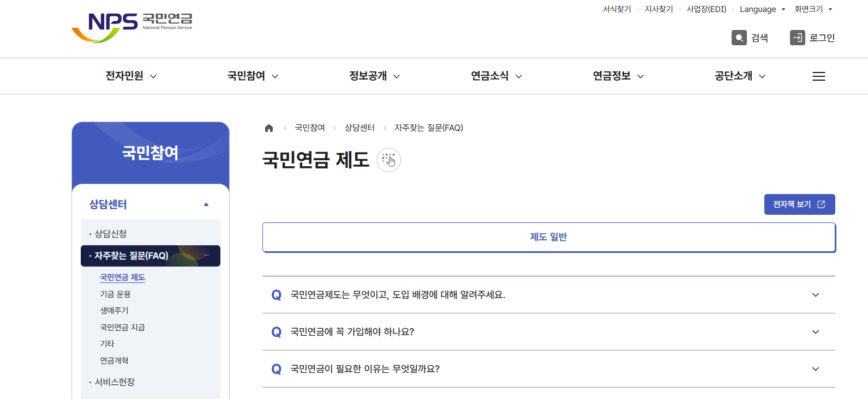Expand answer for 국민연금에 꼭 가입해야 하나요

coord(816,332)
